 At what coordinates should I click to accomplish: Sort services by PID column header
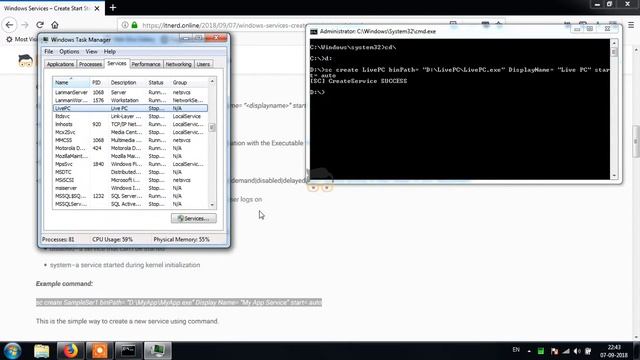[x=99, y=82]
